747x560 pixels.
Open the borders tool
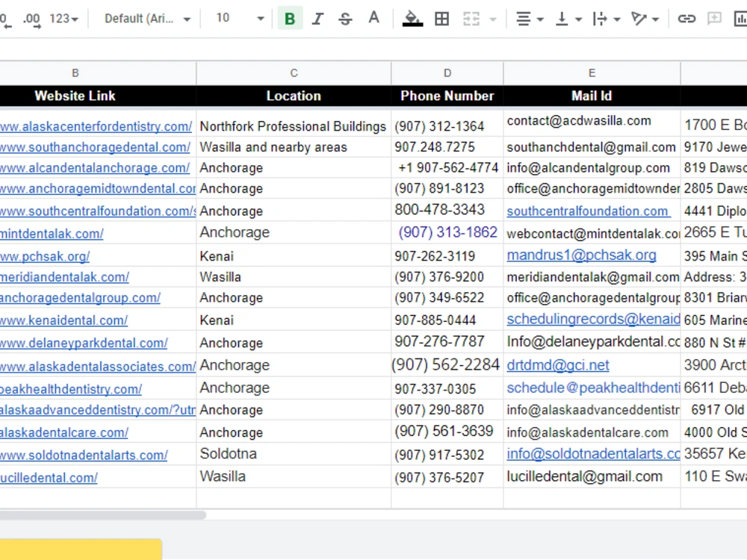click(x=441, y=19)
